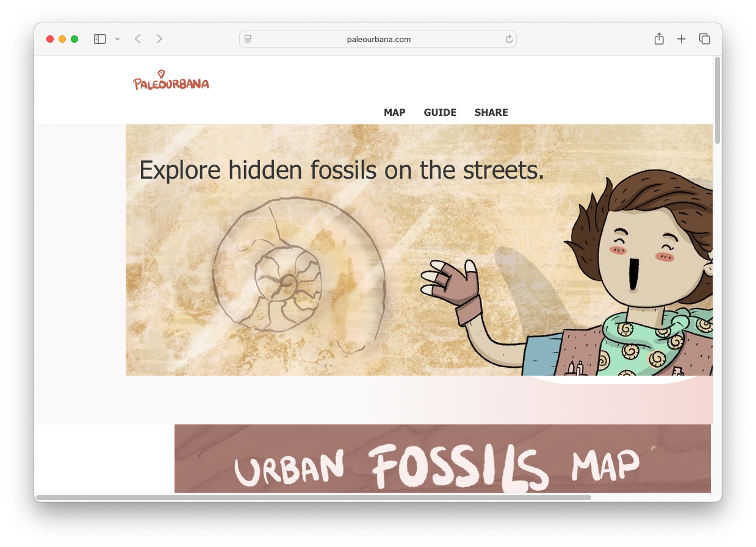Open the page settings icon in address bar
The image size is (756, 547).
point(248,39)
